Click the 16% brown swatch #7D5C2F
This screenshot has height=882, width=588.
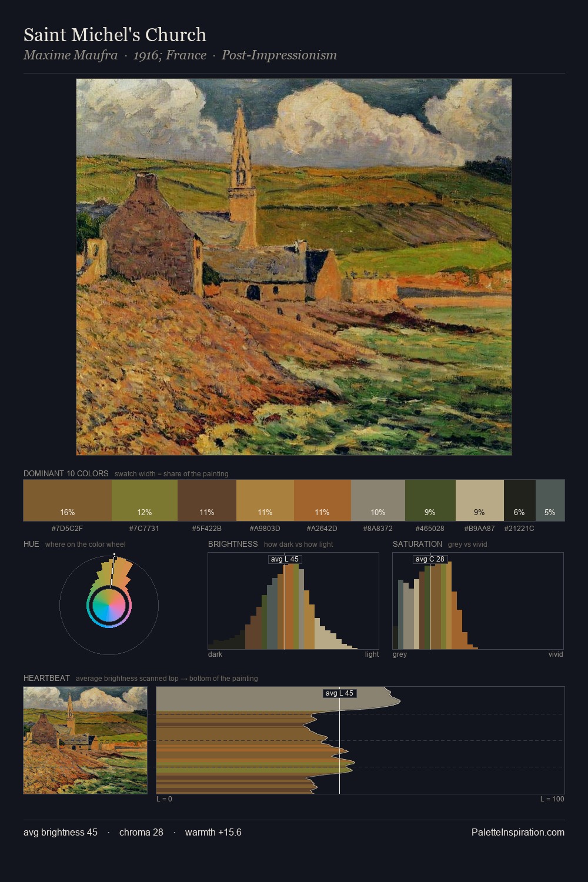click(67, 500)
